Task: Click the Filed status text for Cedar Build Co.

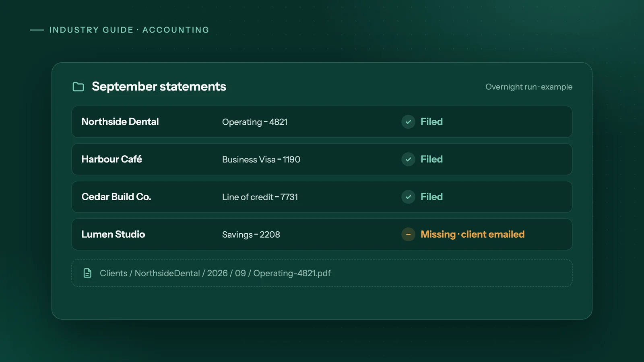Action: [x=431, y=197]
